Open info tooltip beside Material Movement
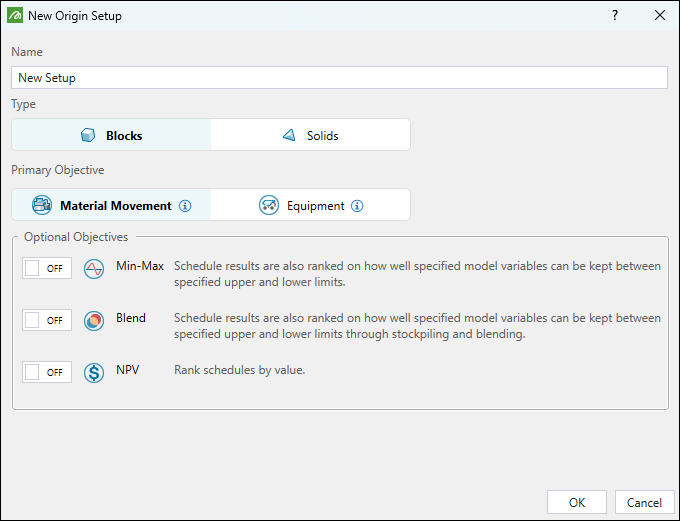The height and width of the screenshot is (521, 680). click(184, 206)
